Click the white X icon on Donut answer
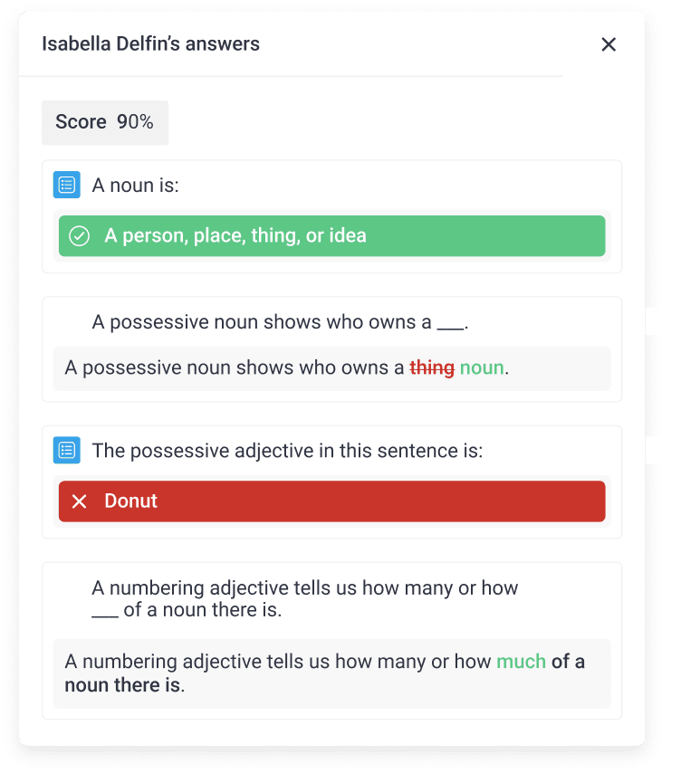 80,501
